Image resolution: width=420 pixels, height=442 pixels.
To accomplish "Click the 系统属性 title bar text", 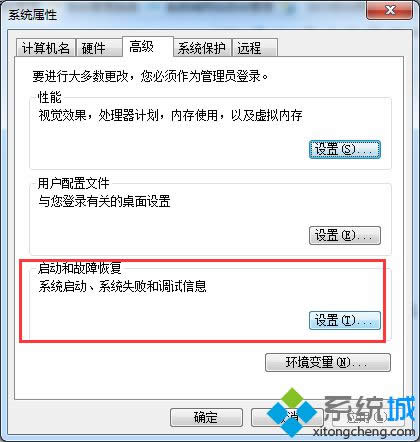I will click(32, 15).
